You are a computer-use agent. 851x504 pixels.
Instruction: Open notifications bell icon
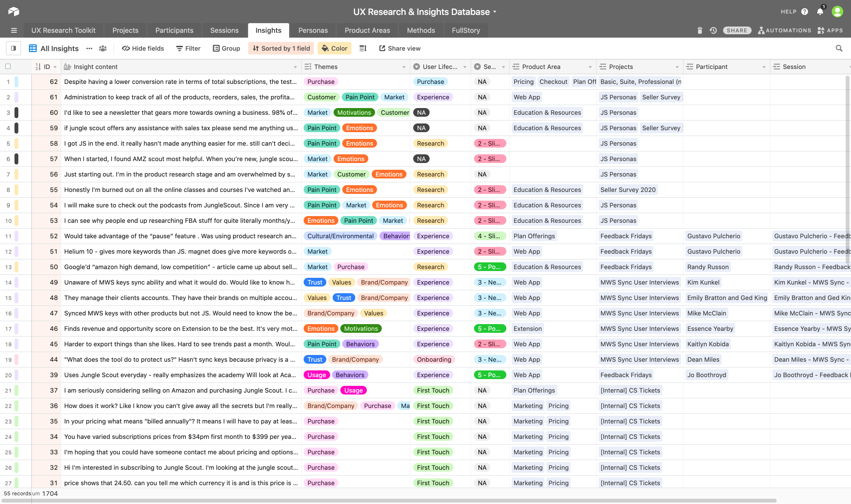pos(820,12)
